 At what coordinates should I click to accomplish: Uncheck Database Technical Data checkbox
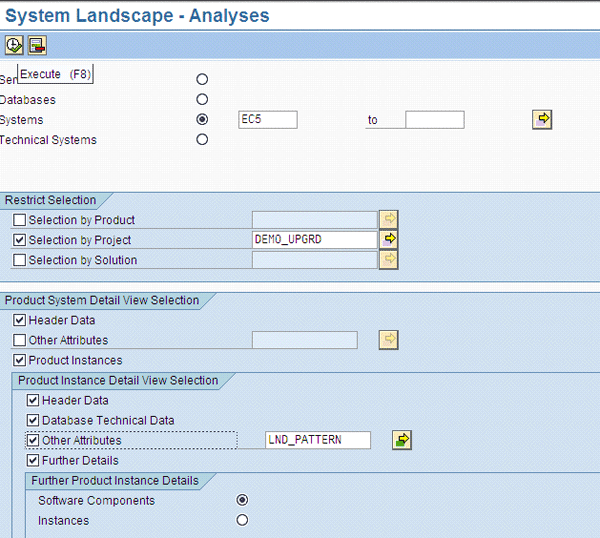click(x=33, y=420)
